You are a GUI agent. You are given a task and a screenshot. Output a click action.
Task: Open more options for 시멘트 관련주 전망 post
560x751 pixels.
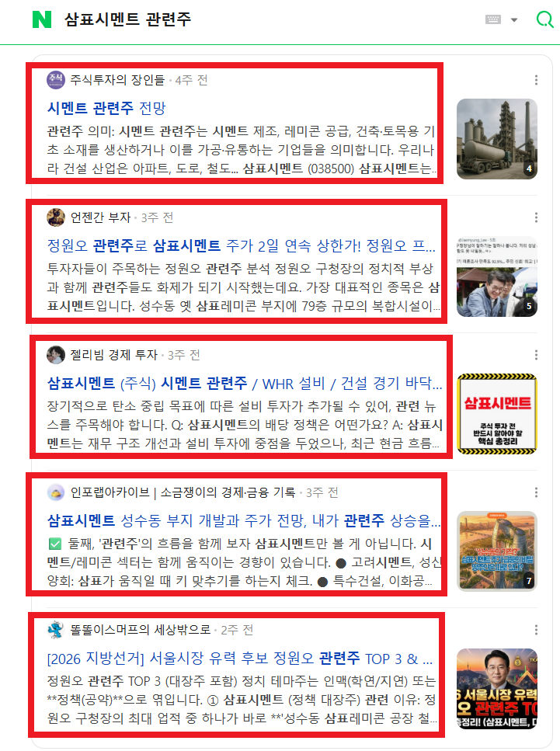coord(536,80)
